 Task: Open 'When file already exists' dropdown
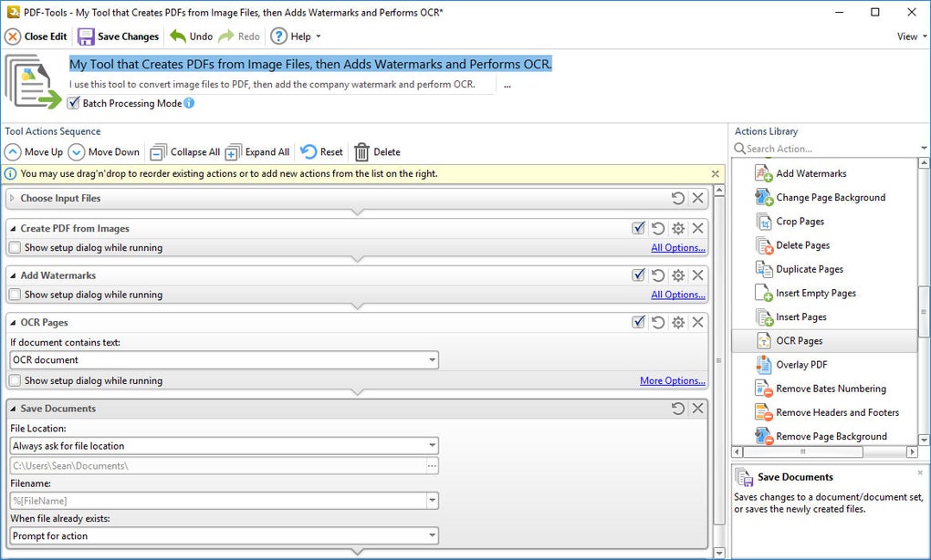pos(225,535)
